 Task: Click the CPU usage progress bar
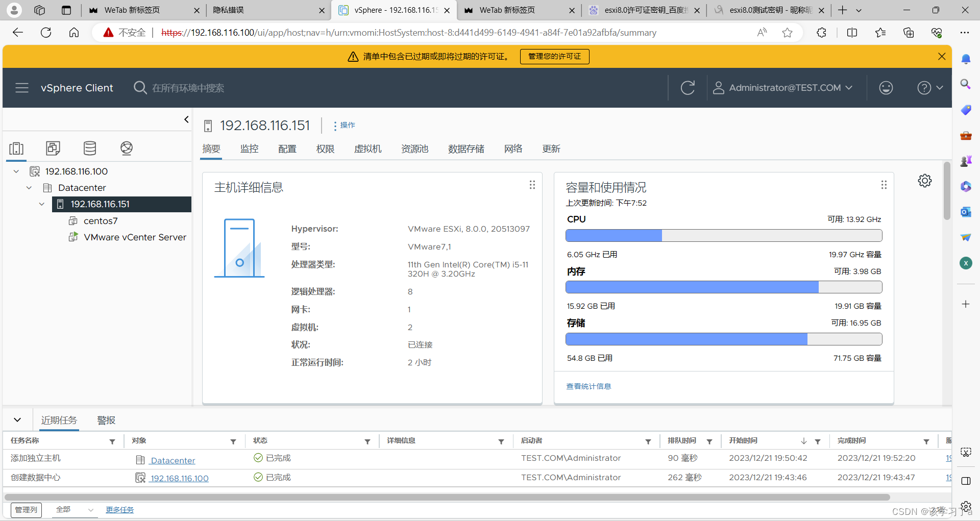(x=724, y=235)
